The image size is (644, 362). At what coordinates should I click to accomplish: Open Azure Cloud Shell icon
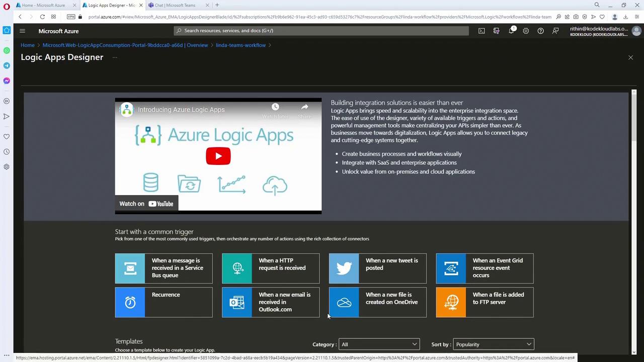click(x=481, y=31)
